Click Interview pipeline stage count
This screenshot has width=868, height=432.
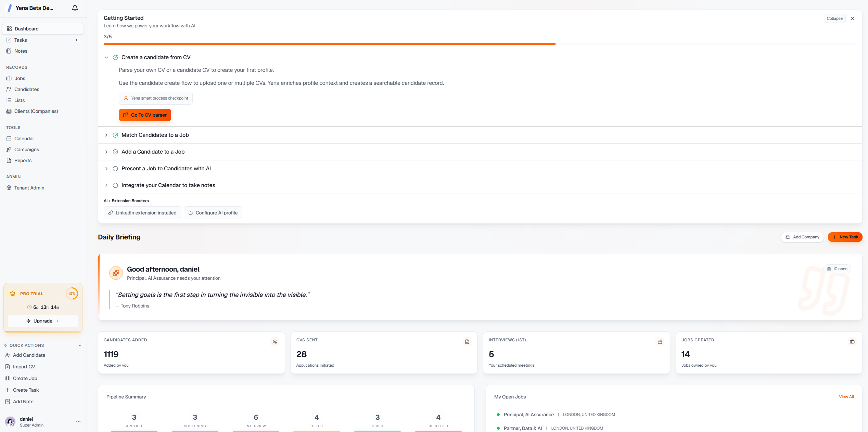[256, 417]
